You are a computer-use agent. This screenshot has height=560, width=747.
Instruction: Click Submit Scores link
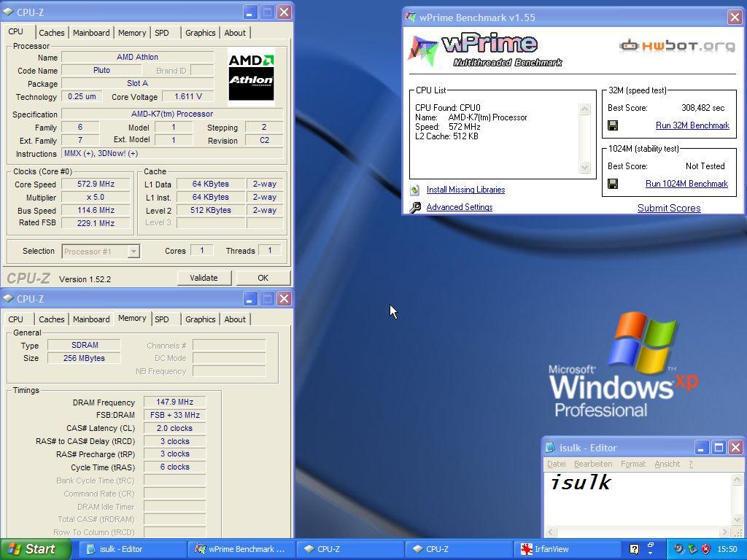669,208
